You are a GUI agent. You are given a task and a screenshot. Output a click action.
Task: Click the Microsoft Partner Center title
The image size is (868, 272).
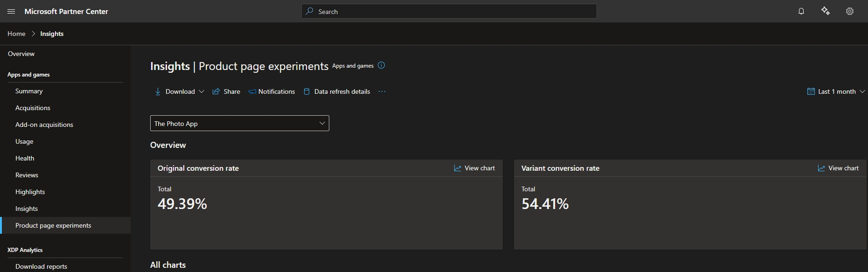66,11
